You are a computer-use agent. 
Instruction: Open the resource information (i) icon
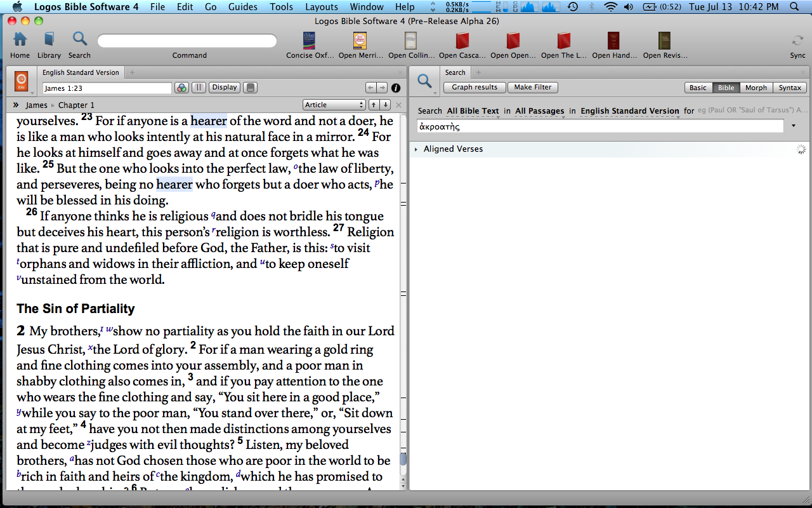(395, 88)
